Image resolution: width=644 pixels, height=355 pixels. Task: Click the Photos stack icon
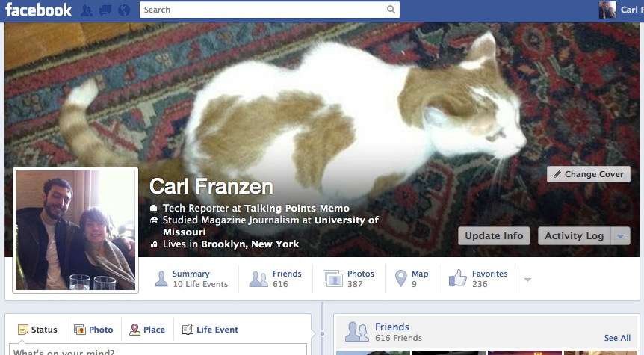(x=332, y=278)
